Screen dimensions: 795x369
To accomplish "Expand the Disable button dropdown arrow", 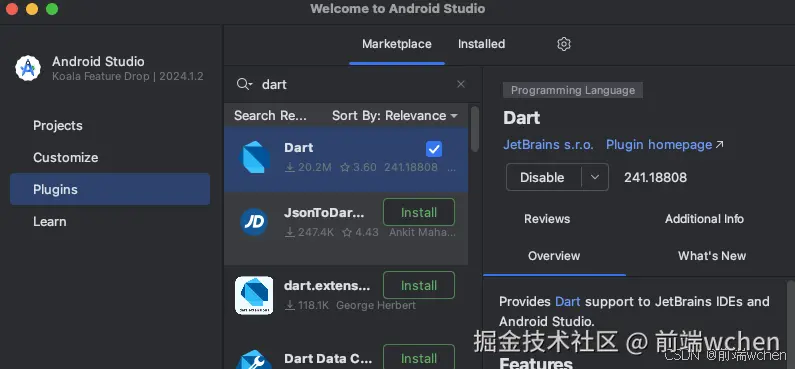I will pyautogui.click(x=595, y=177).
